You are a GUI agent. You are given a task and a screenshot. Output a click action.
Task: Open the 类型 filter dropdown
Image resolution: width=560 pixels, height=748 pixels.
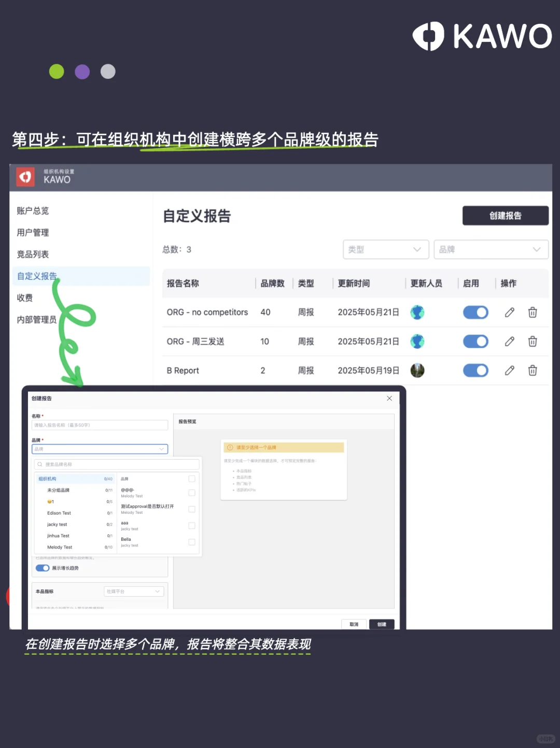tap(386, 249)
